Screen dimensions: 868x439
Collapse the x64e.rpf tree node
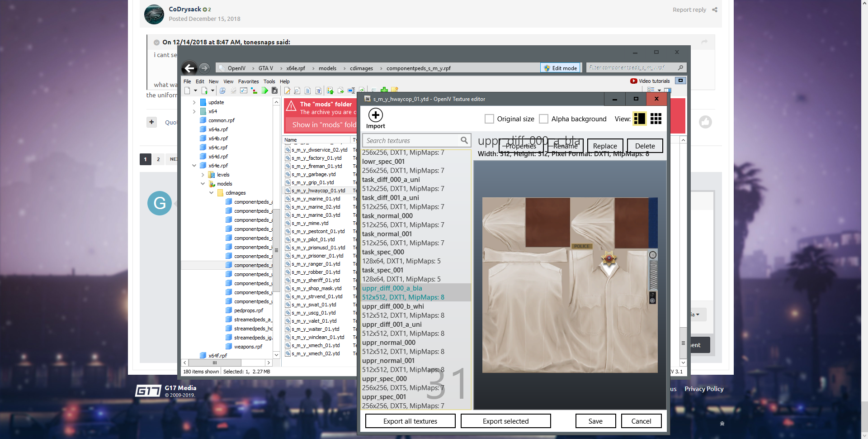(194, 166)
